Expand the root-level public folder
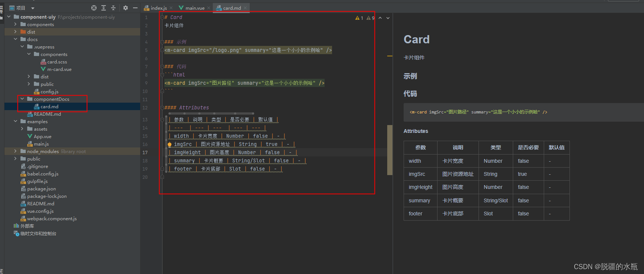Screen dimensions: 644x274 15,159
